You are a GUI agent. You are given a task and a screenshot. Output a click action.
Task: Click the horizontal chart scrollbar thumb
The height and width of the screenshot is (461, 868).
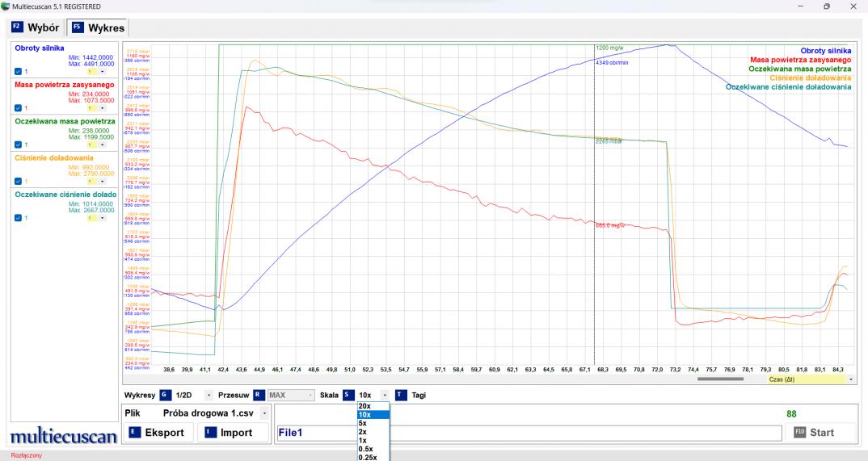(720, 379)
